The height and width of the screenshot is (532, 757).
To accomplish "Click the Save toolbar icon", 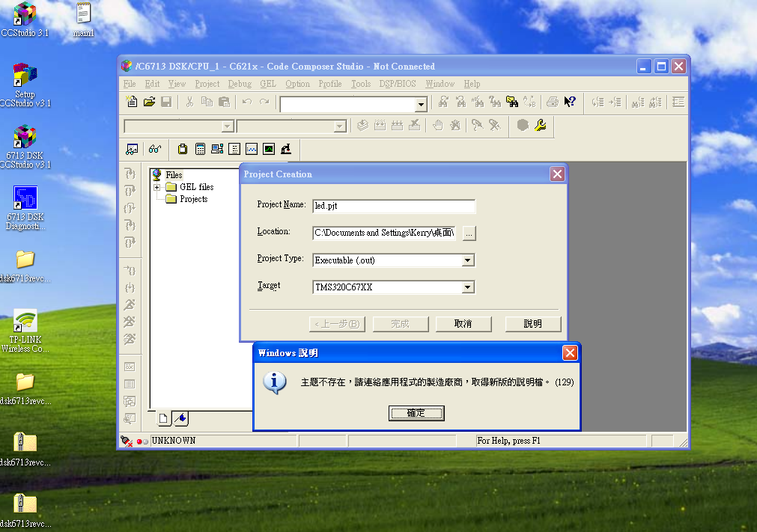I will pyautogui.click(x=166, y=102).
